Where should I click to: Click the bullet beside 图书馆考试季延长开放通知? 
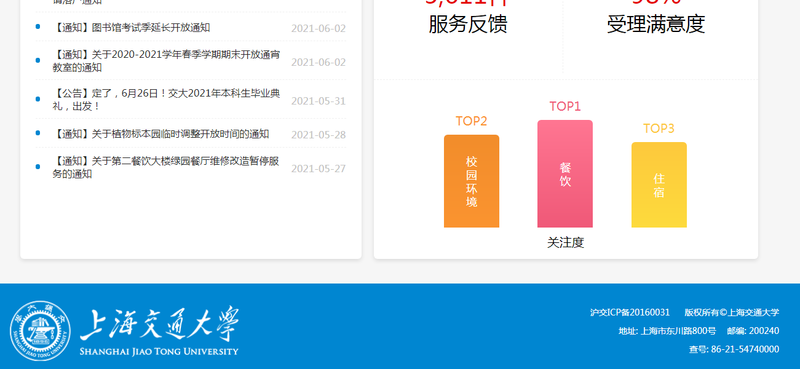click(x=38, y=27)
